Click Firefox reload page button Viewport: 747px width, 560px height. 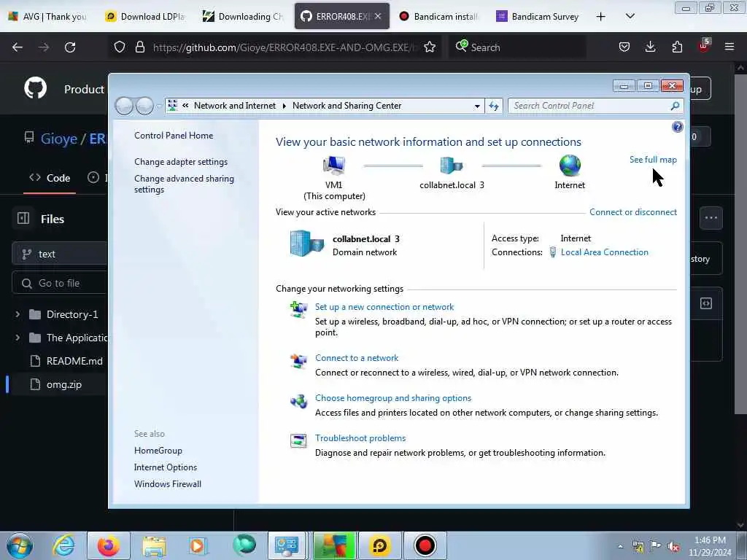click(x=70, y=47)
